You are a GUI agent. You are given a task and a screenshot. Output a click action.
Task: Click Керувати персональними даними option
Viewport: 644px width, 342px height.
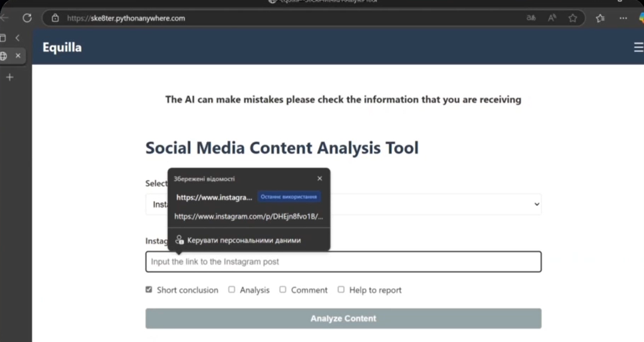pos(243,240)
